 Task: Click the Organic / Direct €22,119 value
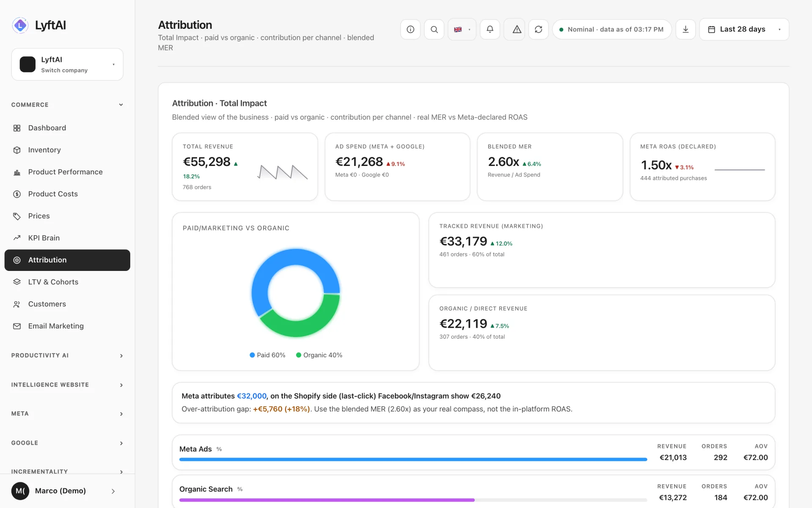click(463, 324)
